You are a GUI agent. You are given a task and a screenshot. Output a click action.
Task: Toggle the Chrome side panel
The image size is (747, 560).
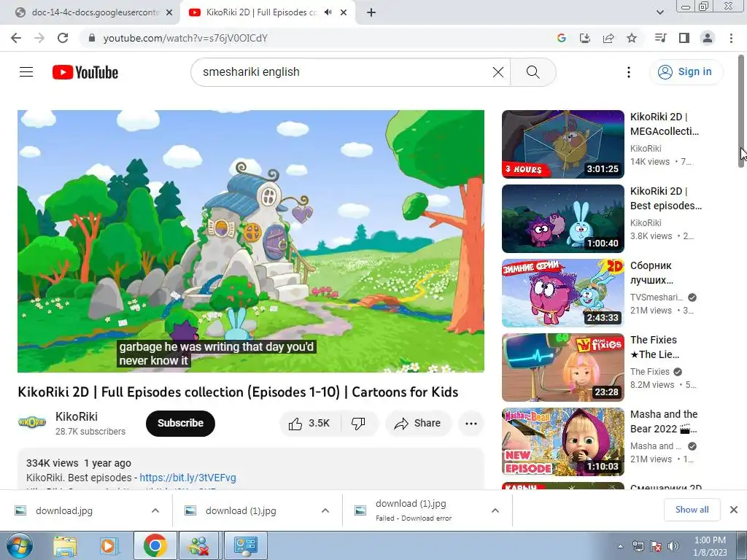tap(684, 38)
